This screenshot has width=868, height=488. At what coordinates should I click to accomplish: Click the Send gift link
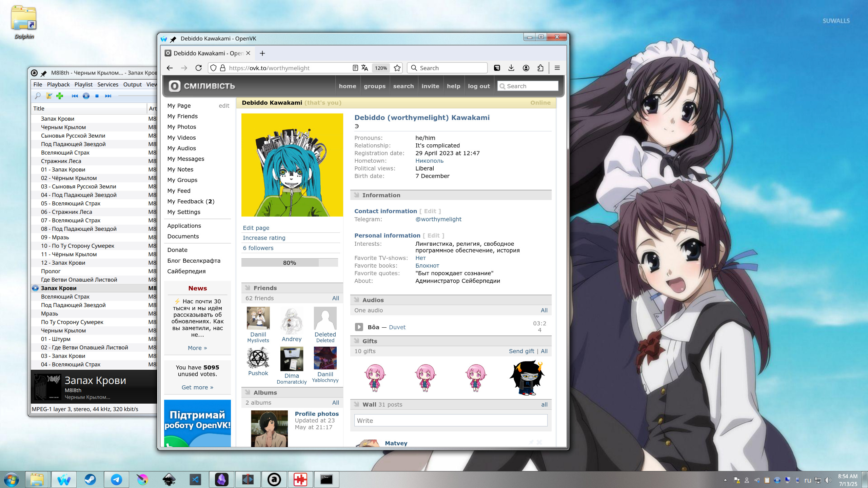pos(521,351)
